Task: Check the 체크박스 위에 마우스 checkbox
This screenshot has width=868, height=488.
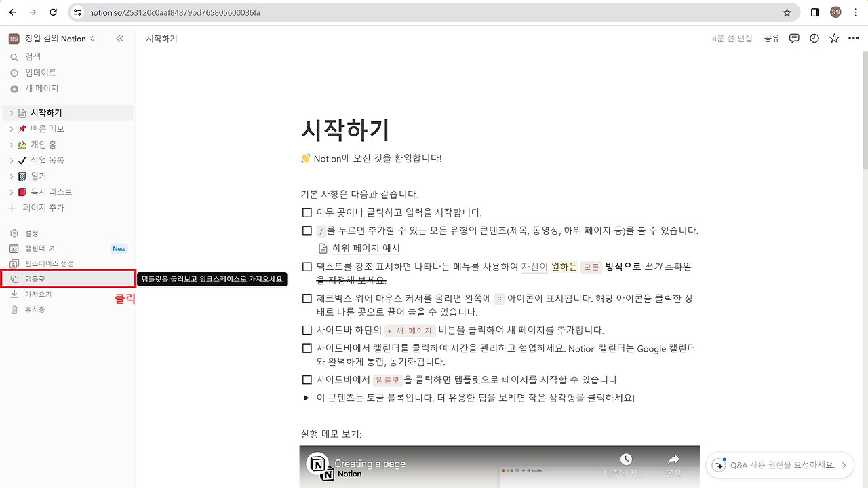Action: click(x=307, y=299)
